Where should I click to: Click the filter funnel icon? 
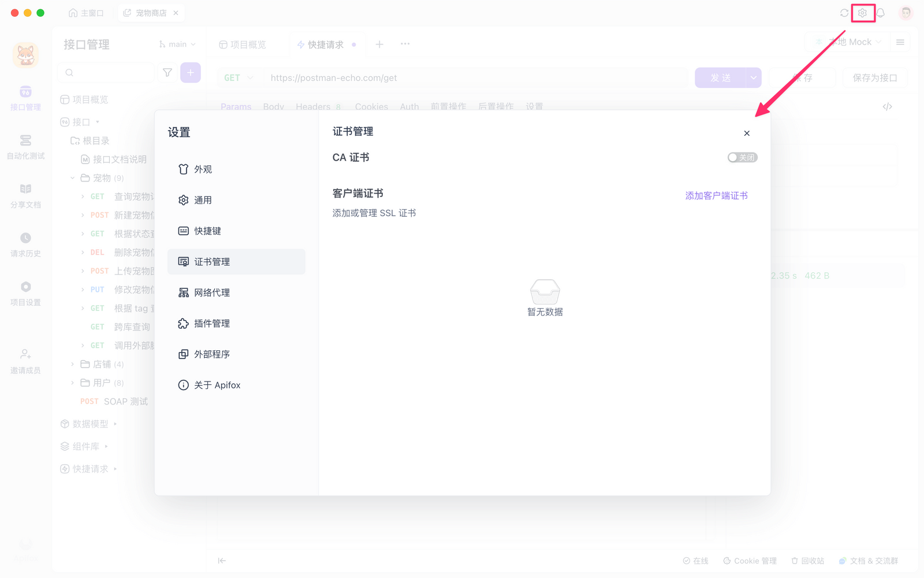coord(167,73)
